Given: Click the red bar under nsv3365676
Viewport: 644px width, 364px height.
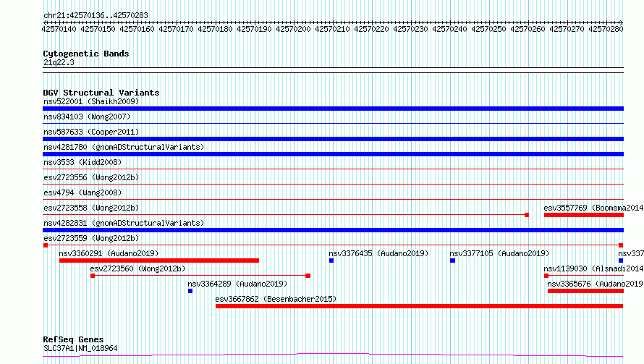Looking at the screenshot, I should (x=585, y=291).
